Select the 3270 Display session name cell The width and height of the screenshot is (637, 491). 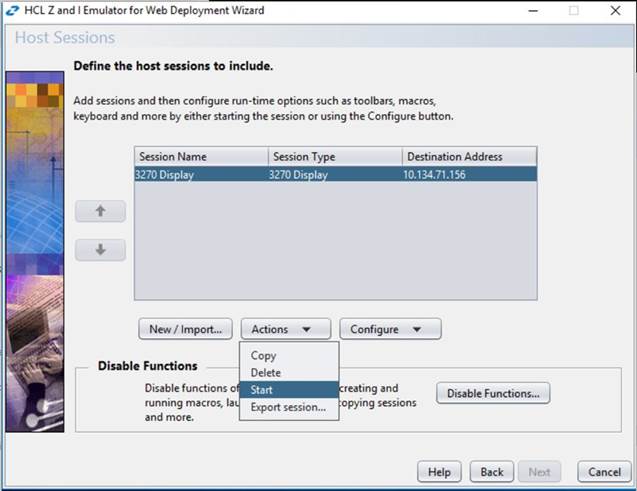(x=201, y=175)
